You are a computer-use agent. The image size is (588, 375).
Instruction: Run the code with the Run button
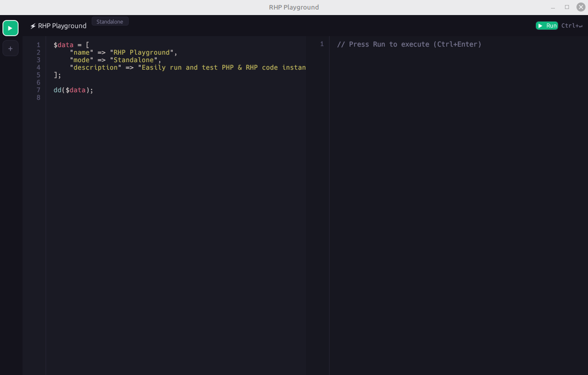pyautogui.click(x=546, y=26)
